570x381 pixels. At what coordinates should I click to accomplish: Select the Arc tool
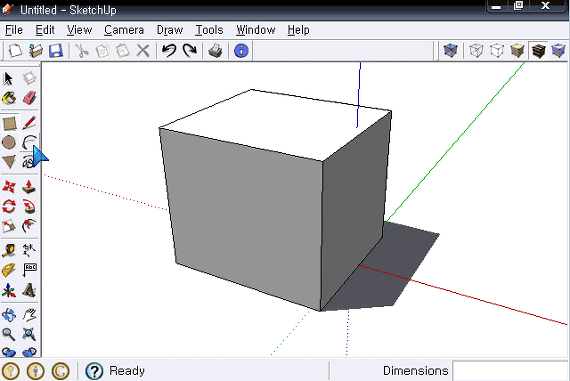29,143
